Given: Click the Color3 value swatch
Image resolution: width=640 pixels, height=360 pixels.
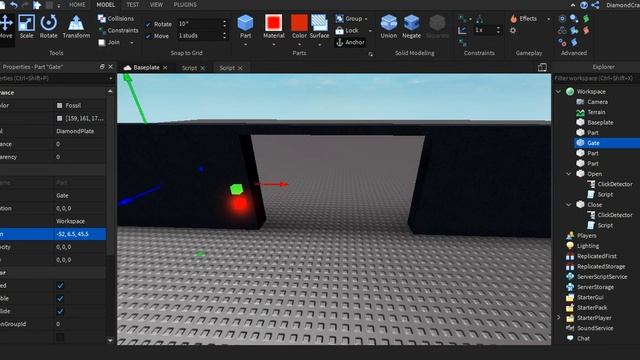Looking at the screenshot, I should [x=60, y=118].
